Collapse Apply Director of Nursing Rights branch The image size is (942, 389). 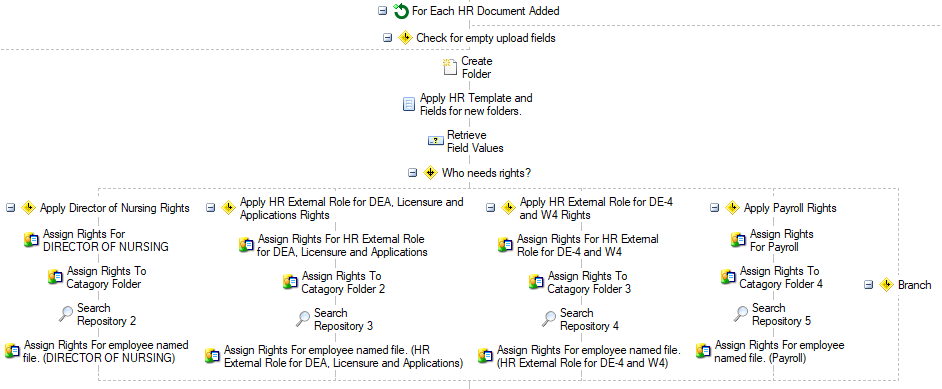pos(10,208)
